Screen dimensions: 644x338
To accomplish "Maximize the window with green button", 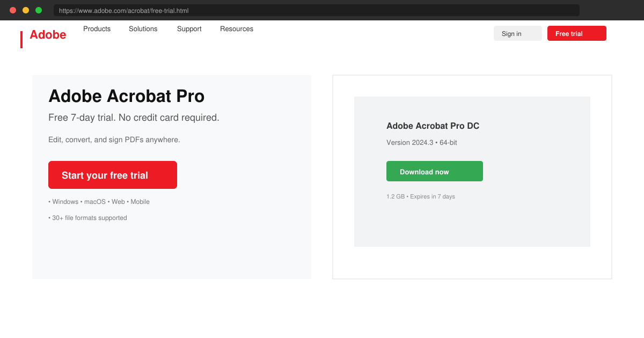I will [x=39, y=10].
